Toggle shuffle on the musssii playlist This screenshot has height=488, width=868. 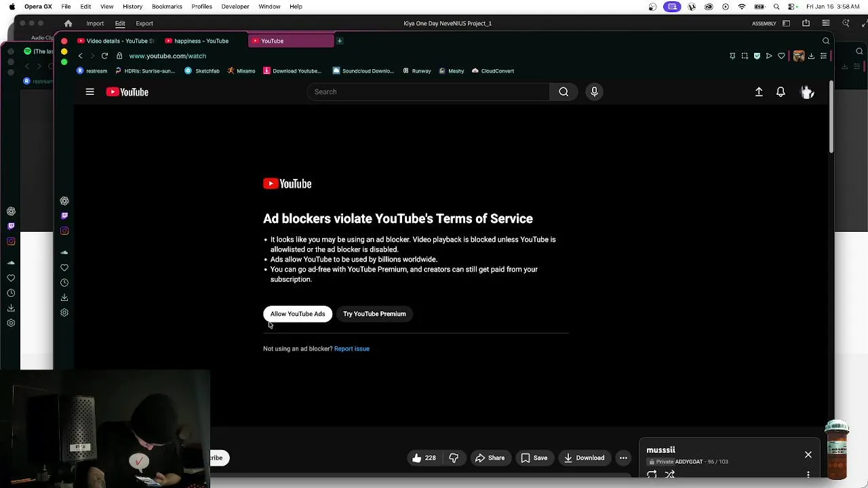[x=669, y=474]
